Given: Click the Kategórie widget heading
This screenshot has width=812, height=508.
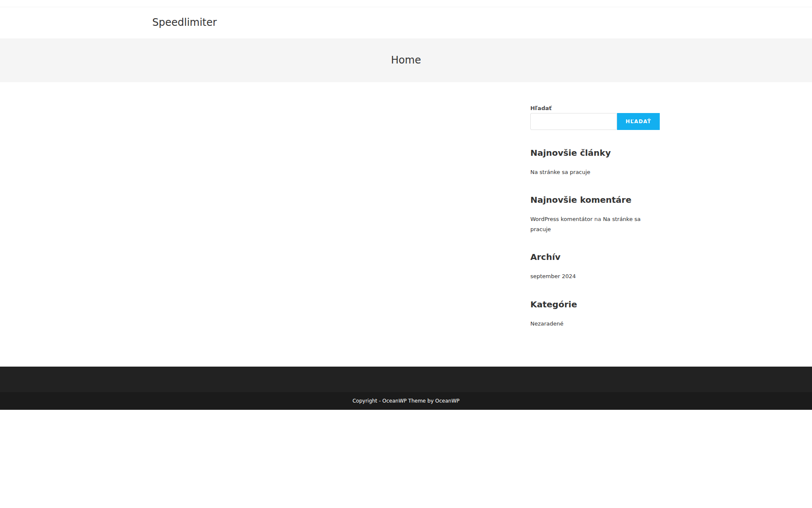Looking at the screenshot, I should (553, 304).
